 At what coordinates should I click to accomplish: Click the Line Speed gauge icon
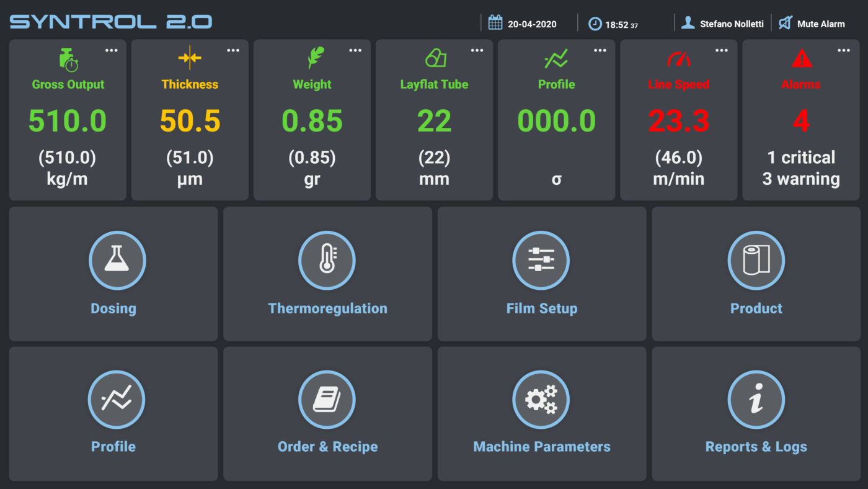678,60
